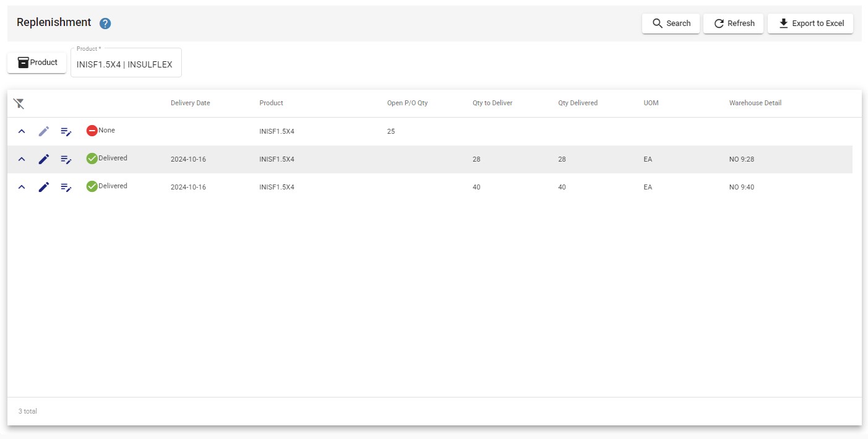Edit the Qty 40 delivered row with pencil
Screen dimensions: 868x439
(44, 187)
